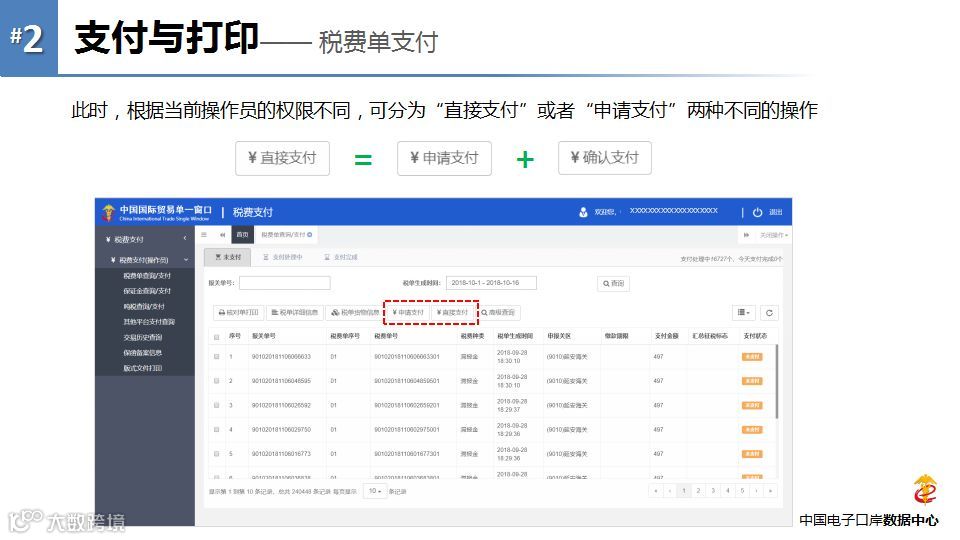
Task: Check the checkbox for row 1
Action: 216,356
